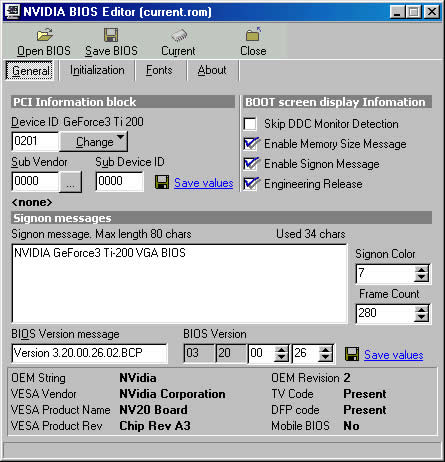The height and width of the screenshot is (462, 445).
Task: Click the floppy icon beside BIOS Version Save values
Action: [x=352, y=354]
